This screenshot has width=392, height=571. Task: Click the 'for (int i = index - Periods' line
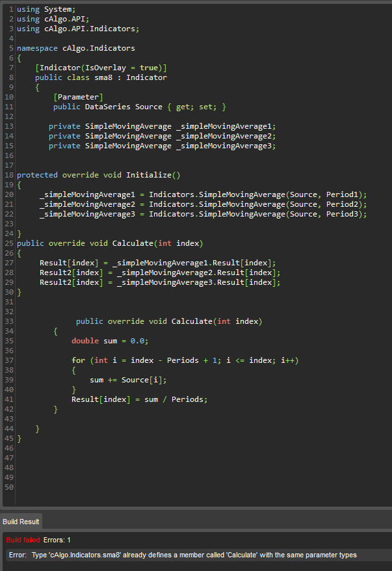tap(185, 360)
